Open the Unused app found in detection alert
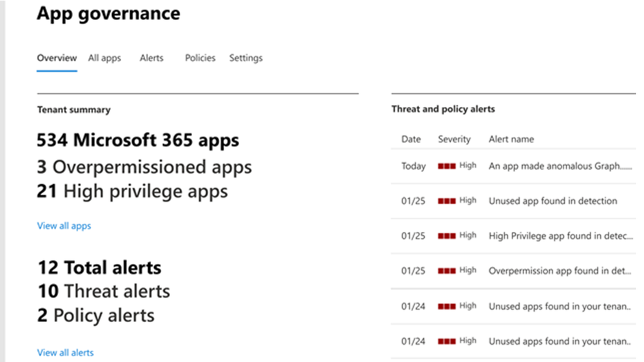Screen dimensions: 644x362 (x=553, y=201)
